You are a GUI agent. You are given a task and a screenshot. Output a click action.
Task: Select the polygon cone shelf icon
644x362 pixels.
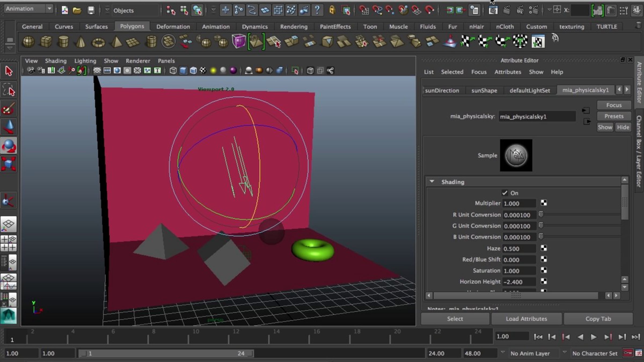[x=80, y=42]
